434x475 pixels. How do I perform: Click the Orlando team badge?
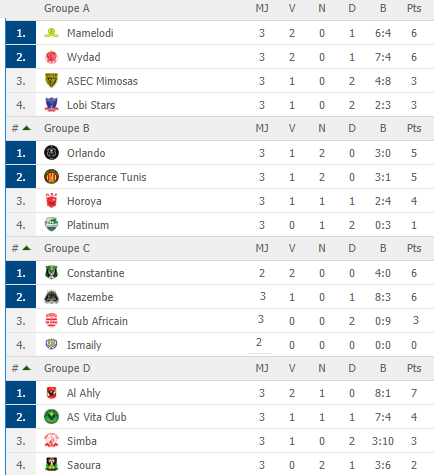coord(51,153)
